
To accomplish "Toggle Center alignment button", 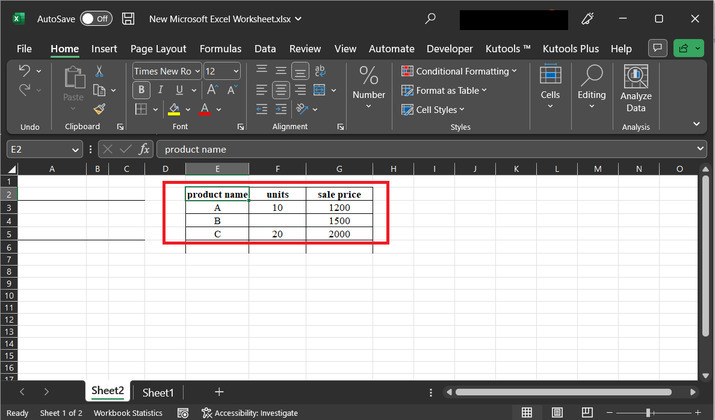I will pos(281,90).
